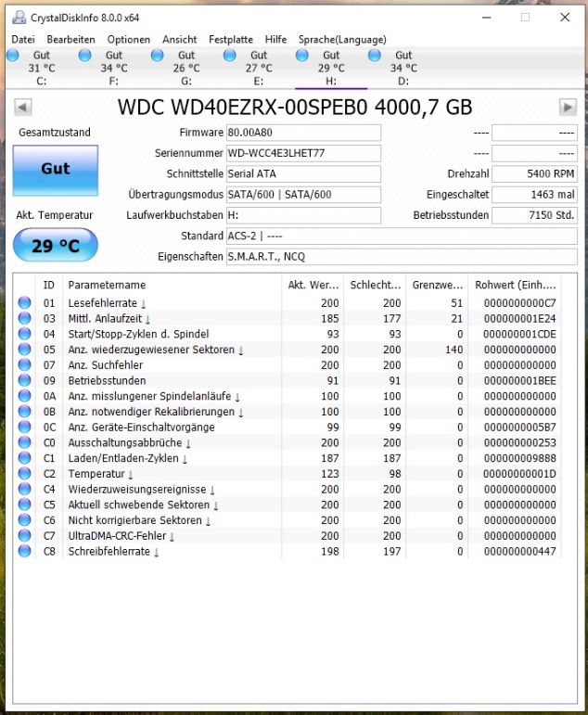
Task: Click the Grenzwert column header
Action: [x=437, y=286]
